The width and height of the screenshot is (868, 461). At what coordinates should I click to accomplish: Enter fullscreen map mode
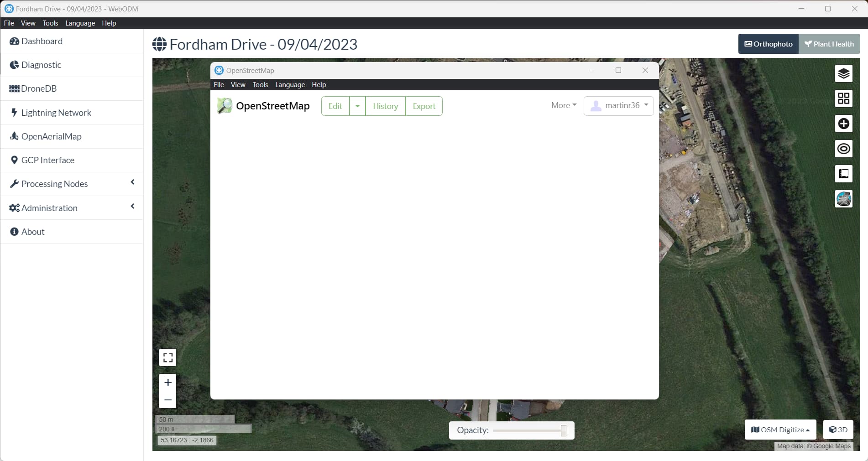tap(167, 357)
